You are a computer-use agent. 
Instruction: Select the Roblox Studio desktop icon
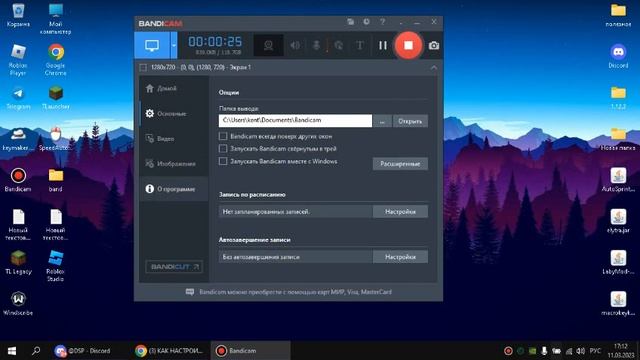[55, 266]
